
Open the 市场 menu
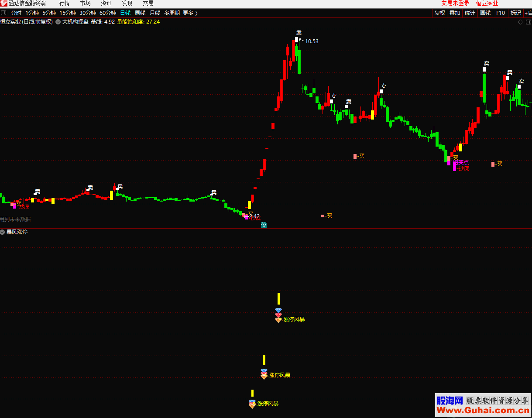point(86,3)
